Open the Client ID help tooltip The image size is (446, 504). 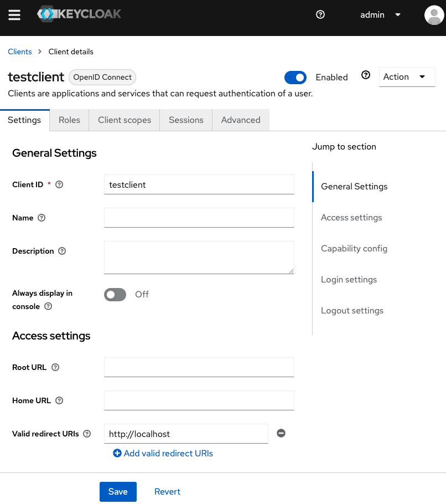point(59,184)
